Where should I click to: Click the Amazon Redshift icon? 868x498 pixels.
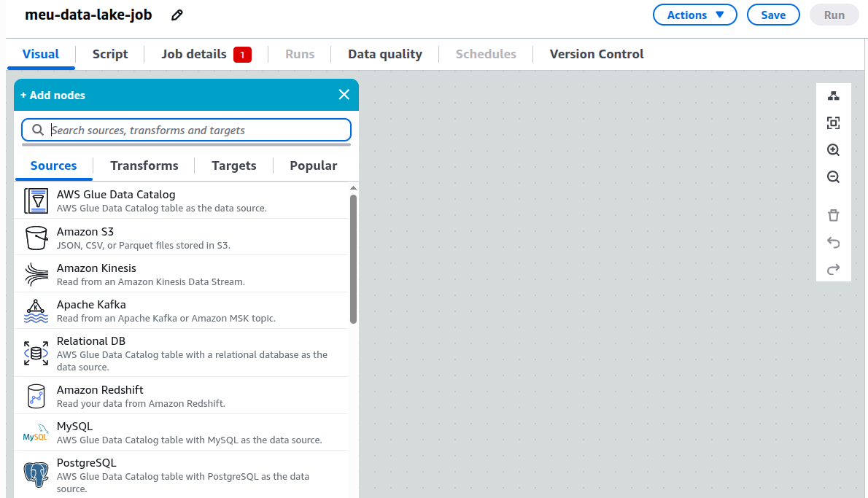[36, 396]
